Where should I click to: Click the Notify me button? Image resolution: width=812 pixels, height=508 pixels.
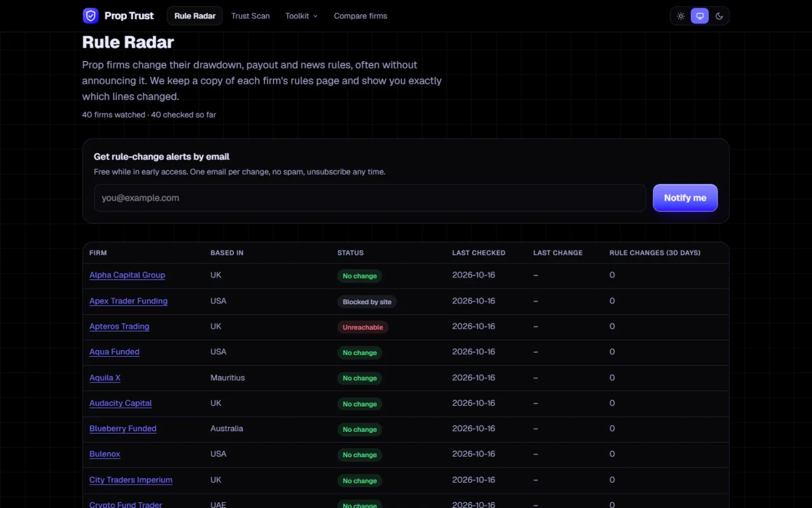pos(685,198)
